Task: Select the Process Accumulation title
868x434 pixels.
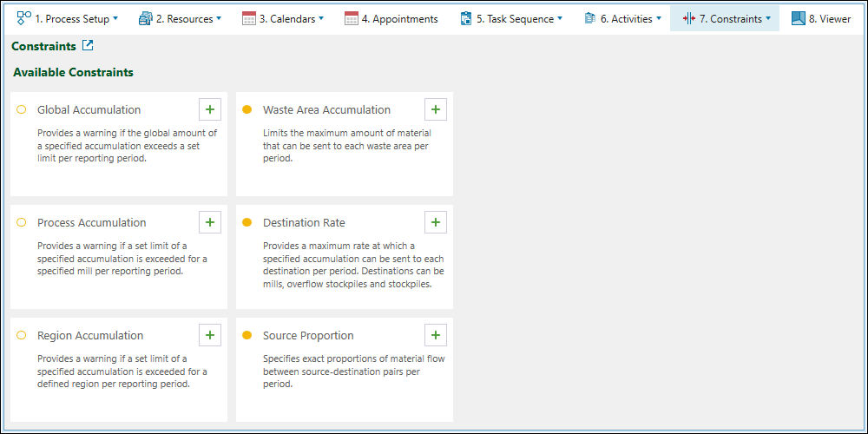Action: (x=92, y=222)
